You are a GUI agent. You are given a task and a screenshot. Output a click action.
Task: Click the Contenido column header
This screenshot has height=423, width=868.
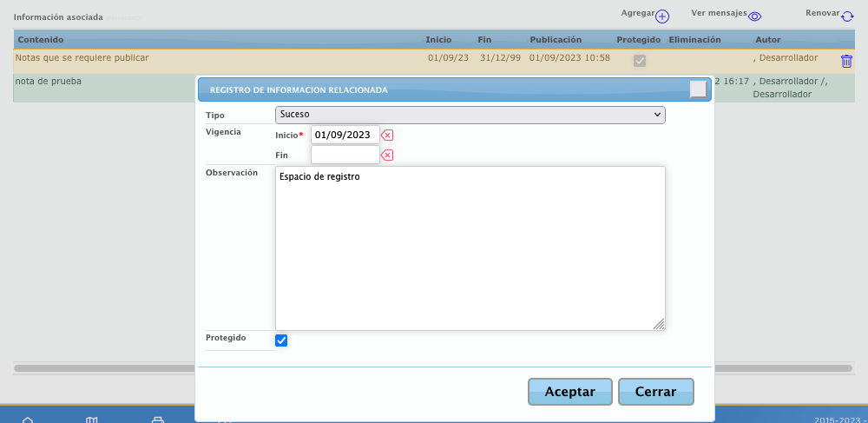pyautogui.click(x=41, y=40)
